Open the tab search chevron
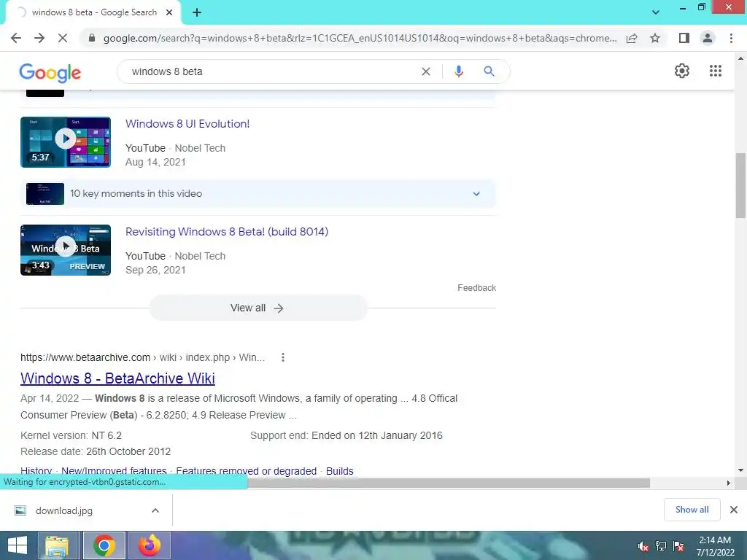Screen dimensions: 747x560 pos(656,12)
